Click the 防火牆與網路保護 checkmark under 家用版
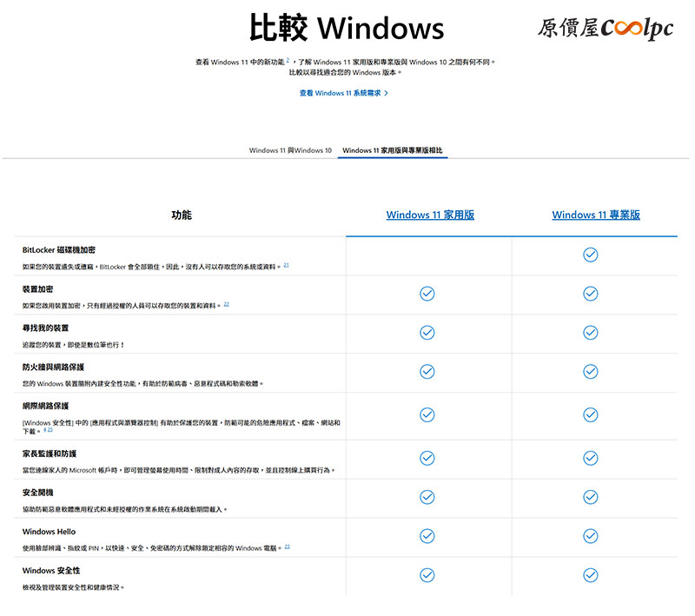The height and width of the screenshot is (616, 695). pos(427,371)
